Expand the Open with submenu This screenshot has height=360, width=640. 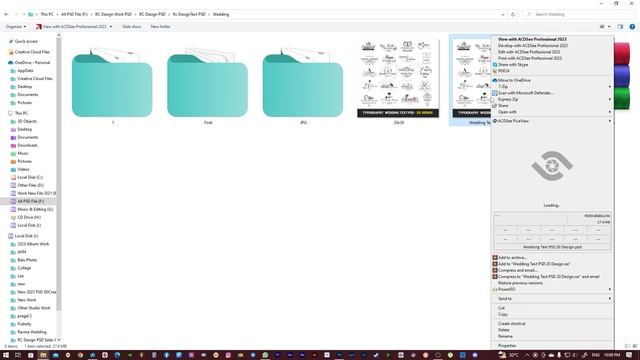click(x=552, y=112)
